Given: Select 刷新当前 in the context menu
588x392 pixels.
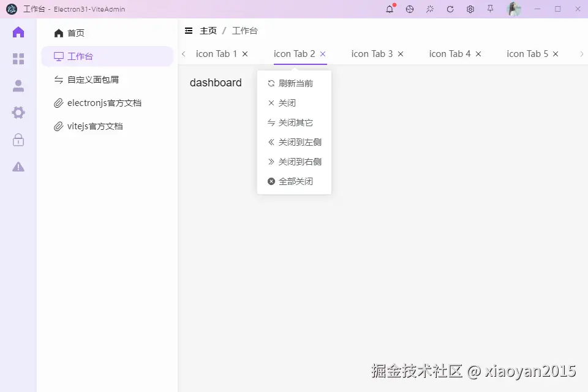Looking at the screenshot, I should 295,83.
